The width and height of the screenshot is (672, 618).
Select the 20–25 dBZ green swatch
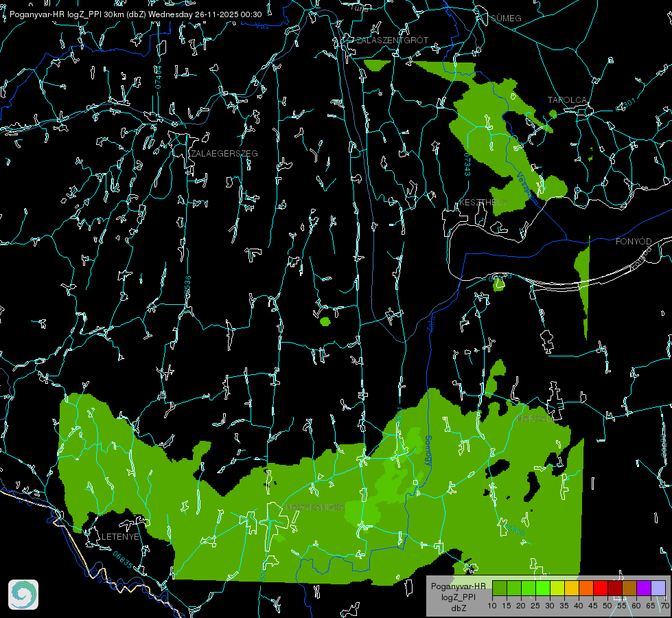[x=529, y=588]
